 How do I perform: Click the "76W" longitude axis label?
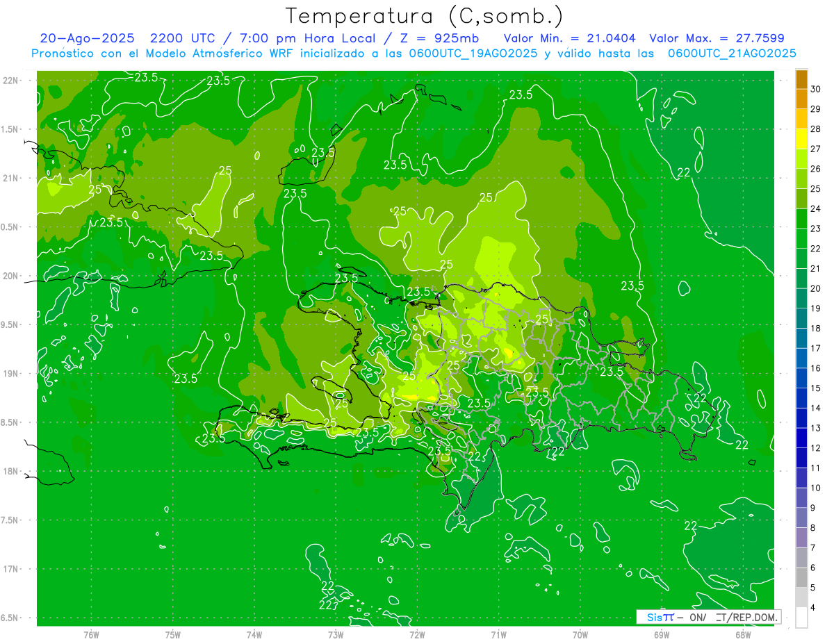[91, 635]
